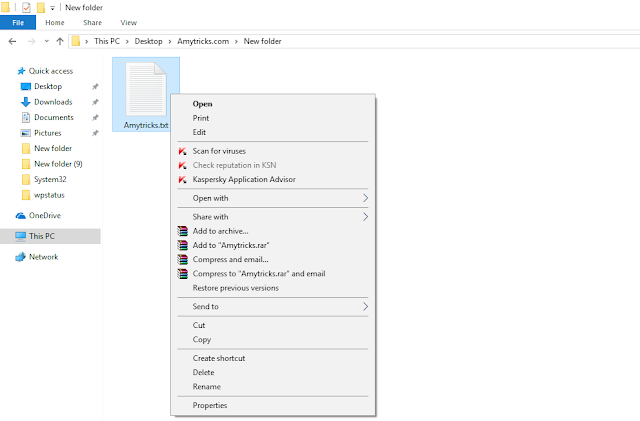Click the Downloads arrow icon in sidebar
The width and height of the screenshot is (640, 421).
coord(26,102)
